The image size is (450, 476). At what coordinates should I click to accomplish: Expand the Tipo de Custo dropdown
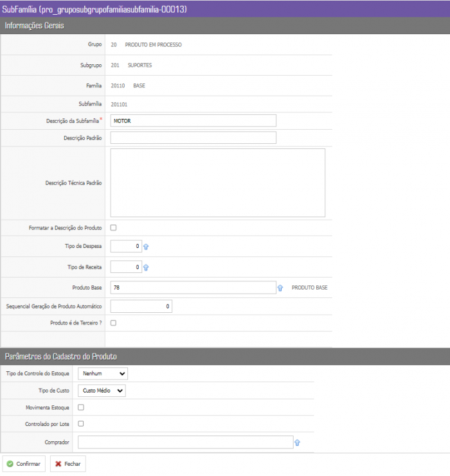pos(102,391)
